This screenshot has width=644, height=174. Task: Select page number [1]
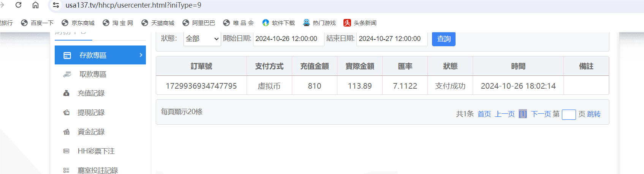(x=523, y=114)
